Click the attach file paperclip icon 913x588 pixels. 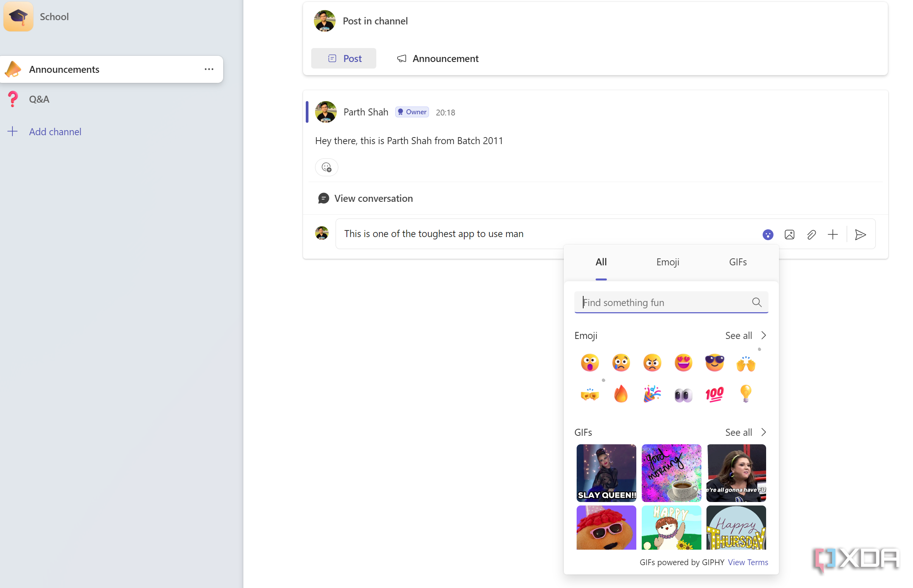pos(811,235)
